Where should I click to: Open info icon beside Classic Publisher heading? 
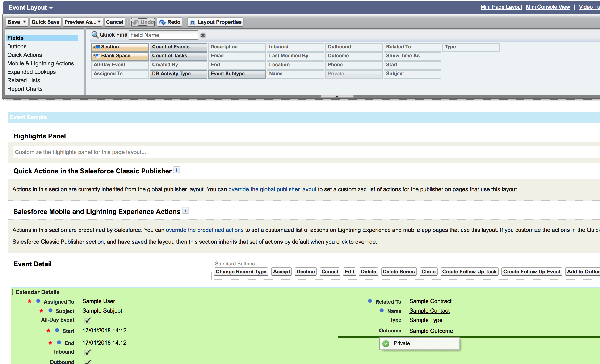pyautogui.click(x=176, y=170)
